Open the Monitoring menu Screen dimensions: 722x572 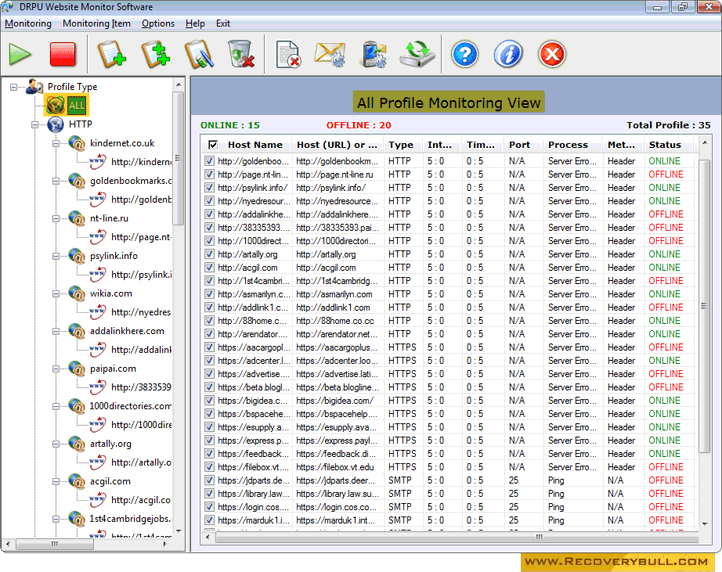pos(28,23)
